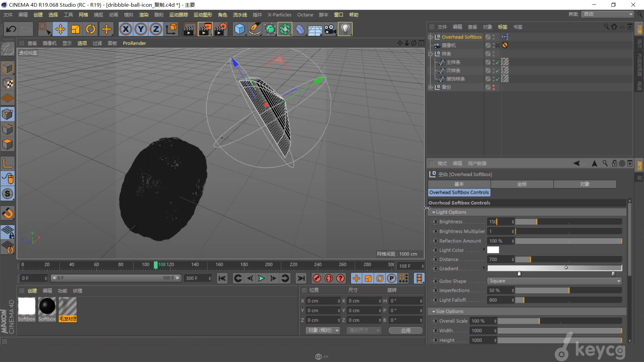
Task: Open the floor environment icon
Action: 315,29
